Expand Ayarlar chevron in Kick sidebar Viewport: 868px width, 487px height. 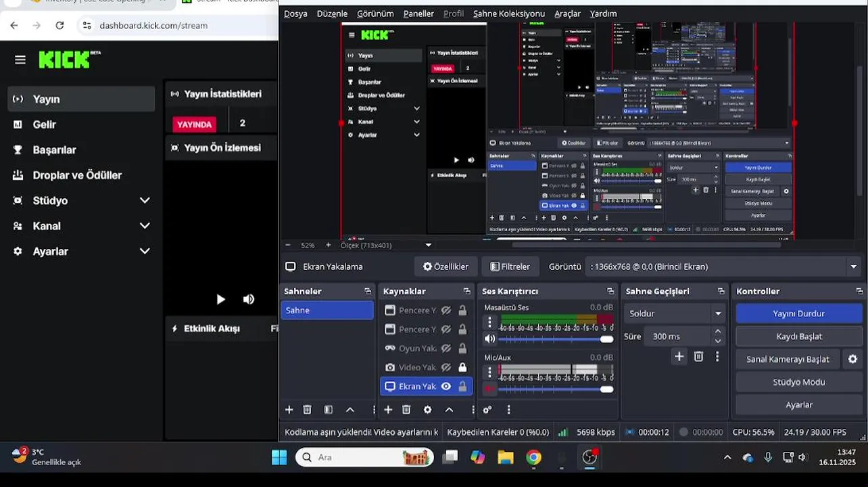144,251
